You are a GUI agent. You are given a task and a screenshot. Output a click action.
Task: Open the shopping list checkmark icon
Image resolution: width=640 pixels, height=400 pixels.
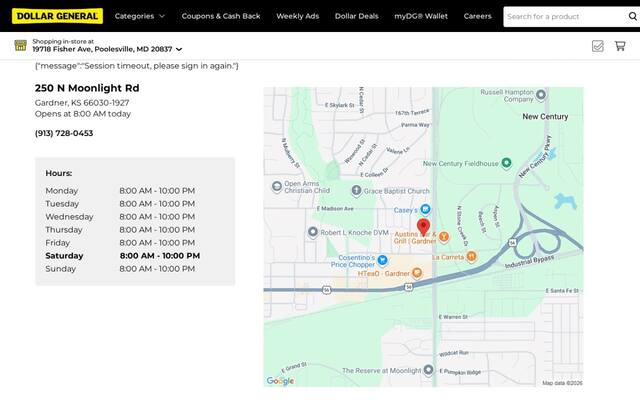point(598,46)
